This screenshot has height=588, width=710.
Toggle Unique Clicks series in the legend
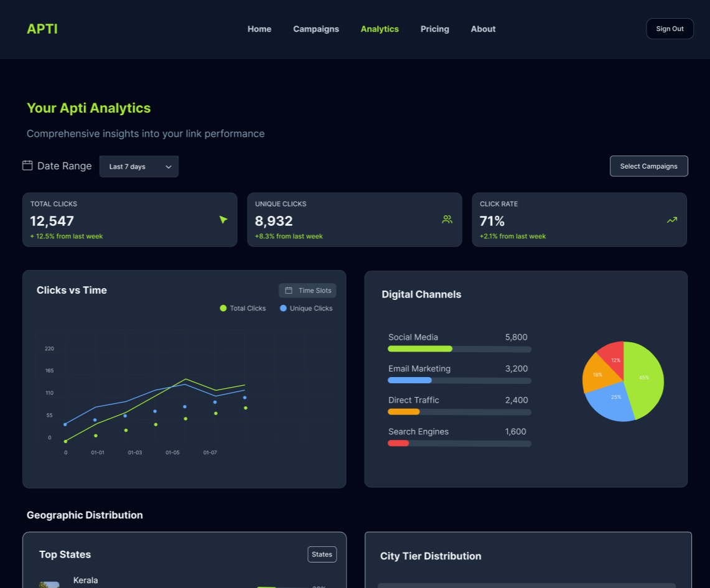click(x=306, y=308)
